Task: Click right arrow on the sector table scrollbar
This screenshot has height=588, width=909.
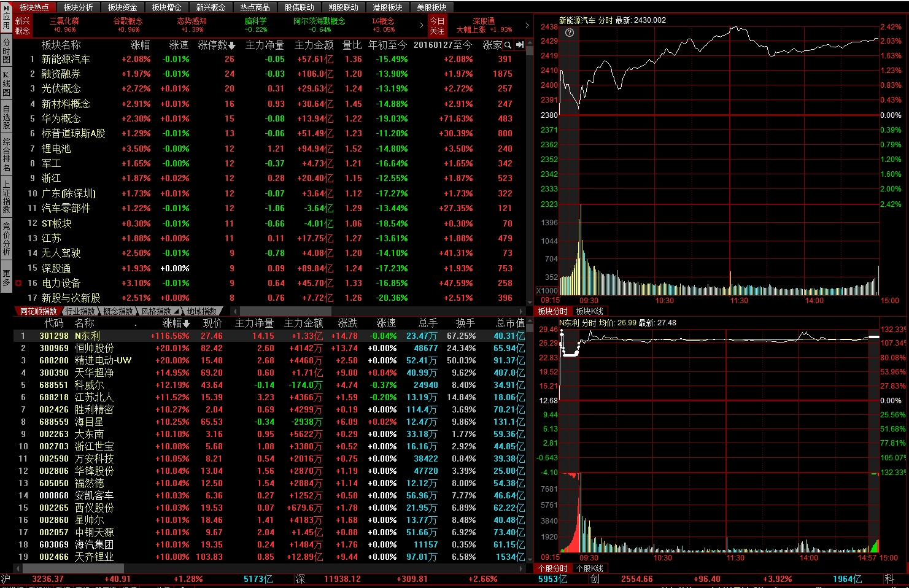Action: (521, 311)
